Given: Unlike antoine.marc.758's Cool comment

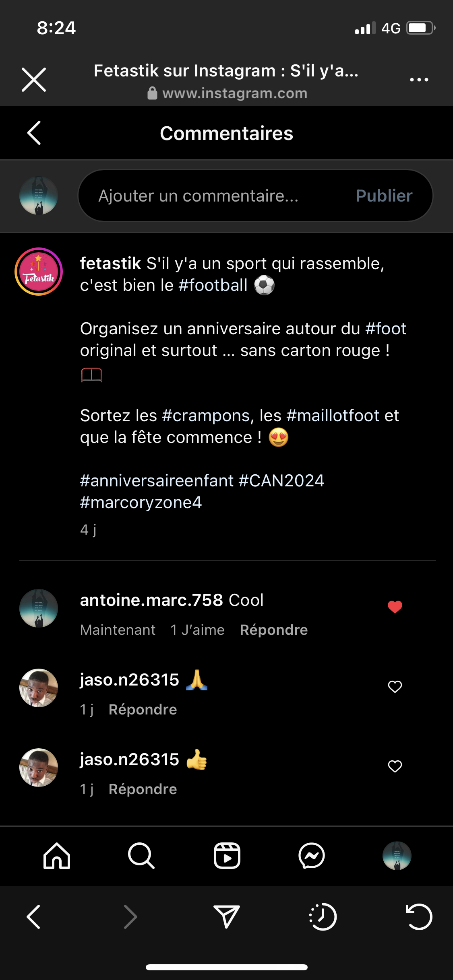Looking at the screenshot, I should coord(395,607).
